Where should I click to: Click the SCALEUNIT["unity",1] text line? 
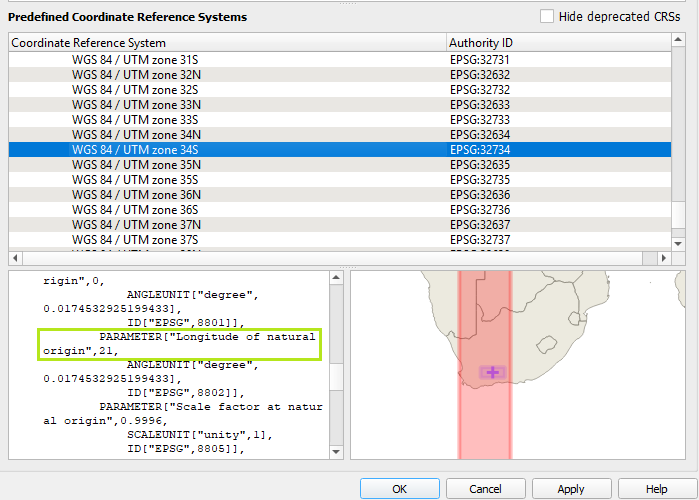[200, 434]
